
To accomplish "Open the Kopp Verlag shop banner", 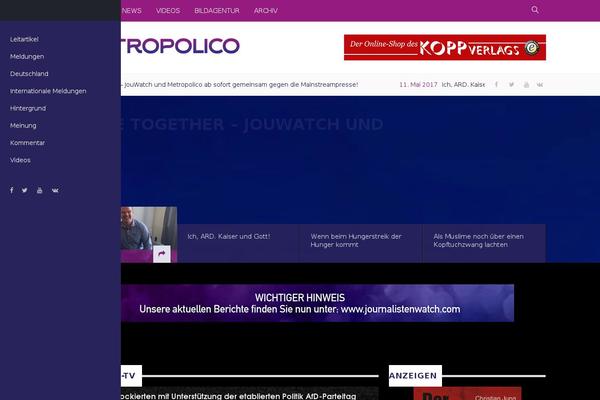I will point(445,47).
